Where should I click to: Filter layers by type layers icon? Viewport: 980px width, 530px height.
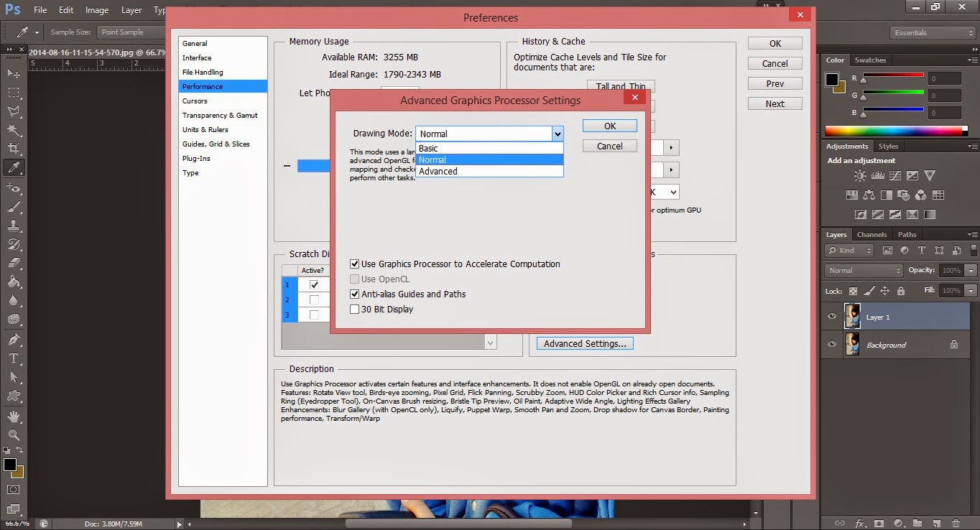coord(921,251)
